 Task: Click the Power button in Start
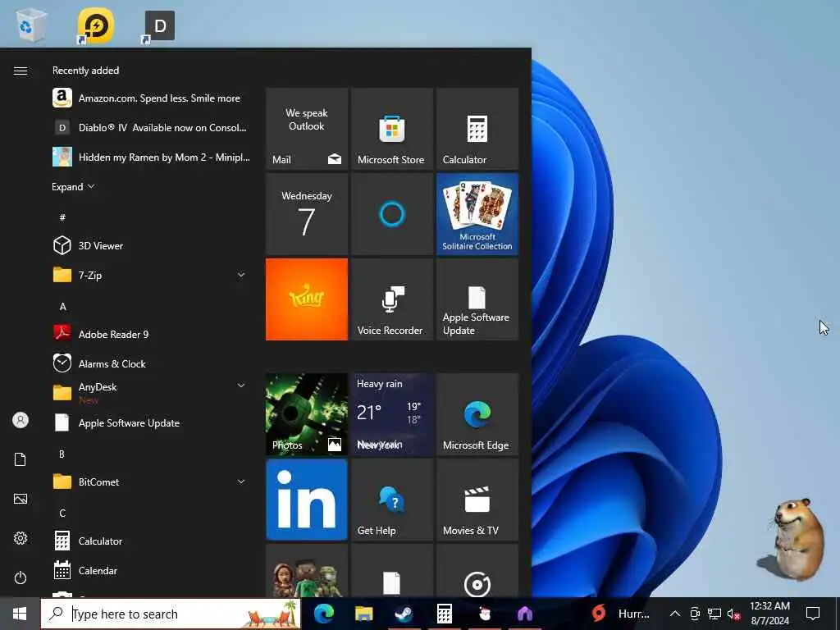pos(21,577)
